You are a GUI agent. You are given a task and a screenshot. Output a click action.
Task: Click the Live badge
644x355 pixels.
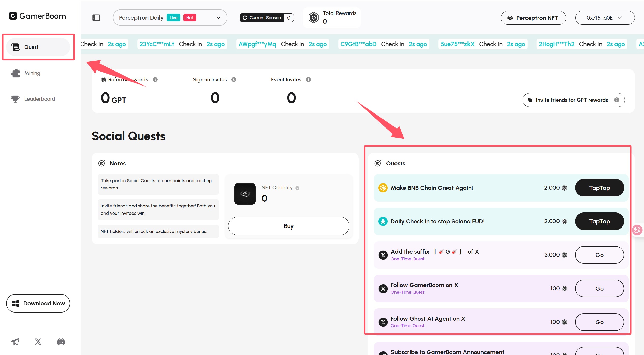173,18
